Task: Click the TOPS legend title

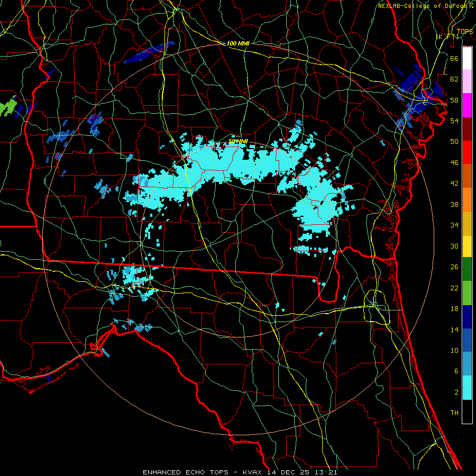Action: coord(465,32)
